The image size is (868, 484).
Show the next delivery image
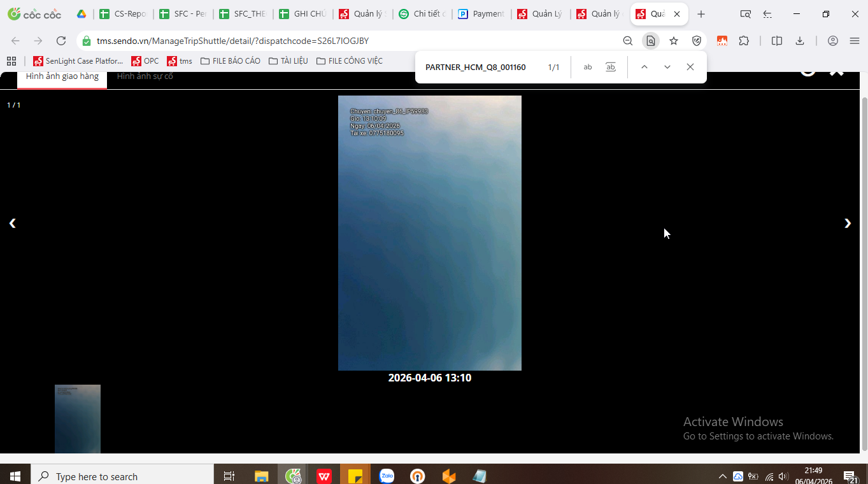point(848,223)
